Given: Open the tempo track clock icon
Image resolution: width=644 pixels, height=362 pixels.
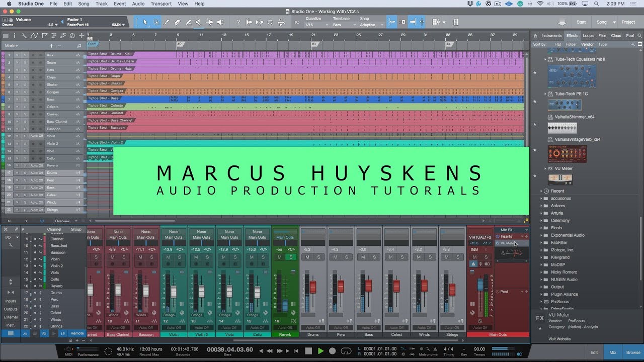Looking at the screenshot, I should click(x=72, y=36).
